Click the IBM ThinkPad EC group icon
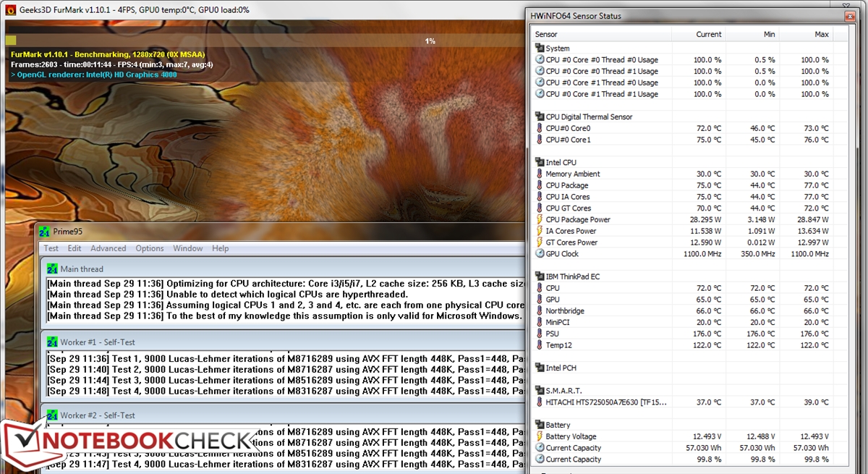Screen dimensions: 868x474 click(x=540, y=276)
